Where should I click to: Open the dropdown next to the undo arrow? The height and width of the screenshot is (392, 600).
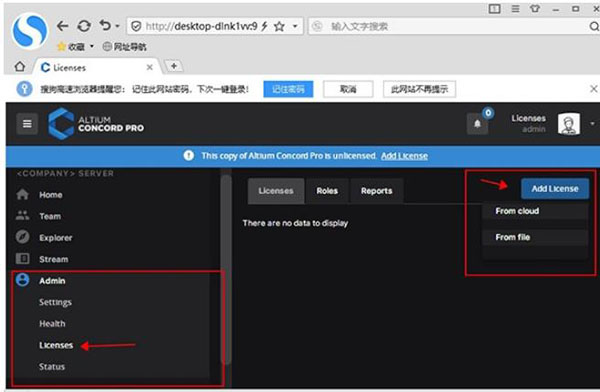tap(117, 26)
